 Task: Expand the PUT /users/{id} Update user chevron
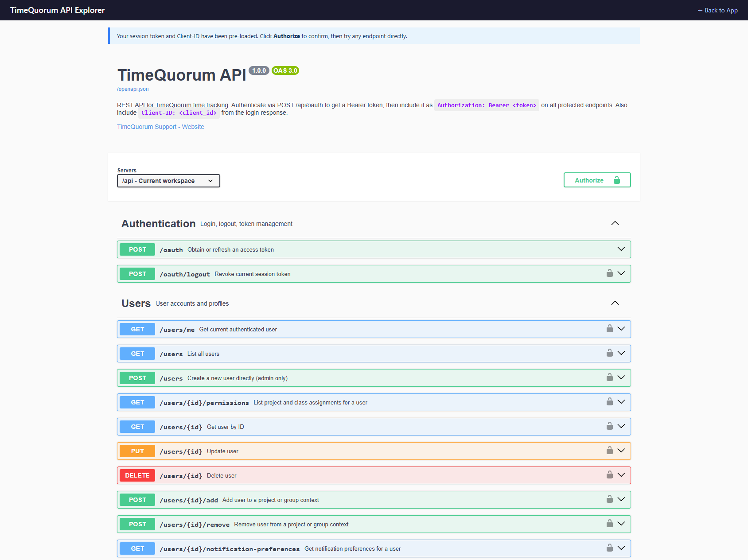[x=621, y=451]
